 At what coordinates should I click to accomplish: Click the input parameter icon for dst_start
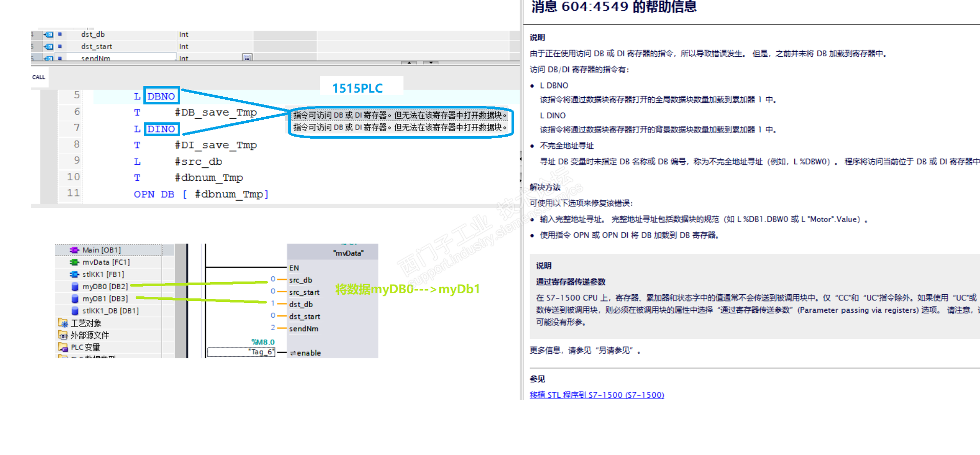click(x=49, y=46)
